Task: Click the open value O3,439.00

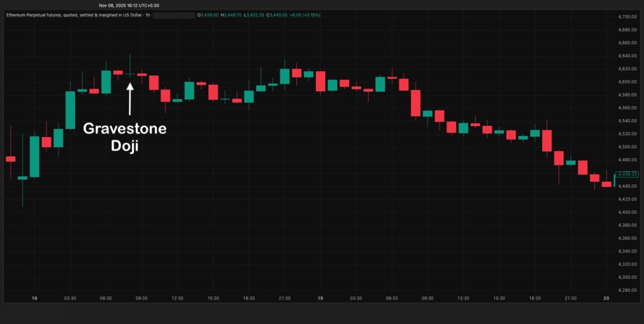Action: pyautogui.click(x=208, y=15)
